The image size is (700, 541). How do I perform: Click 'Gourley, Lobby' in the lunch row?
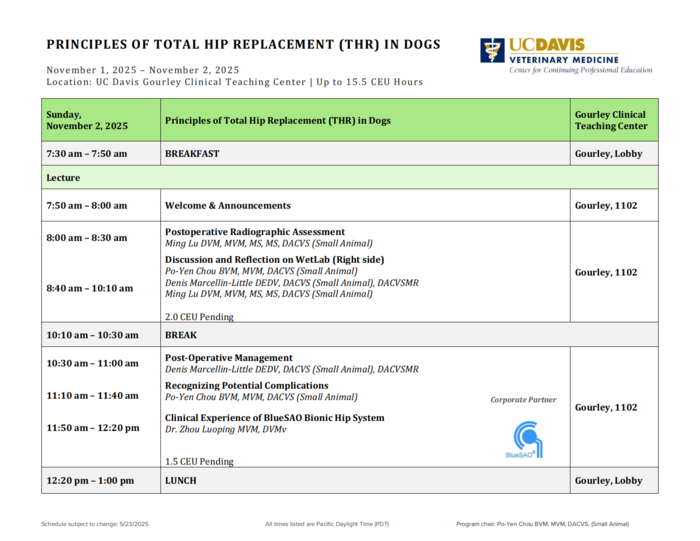[608, 481]
